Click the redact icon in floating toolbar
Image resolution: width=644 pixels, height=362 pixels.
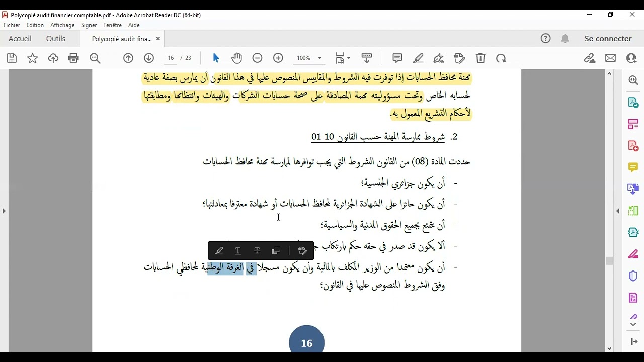click(275, 251)
